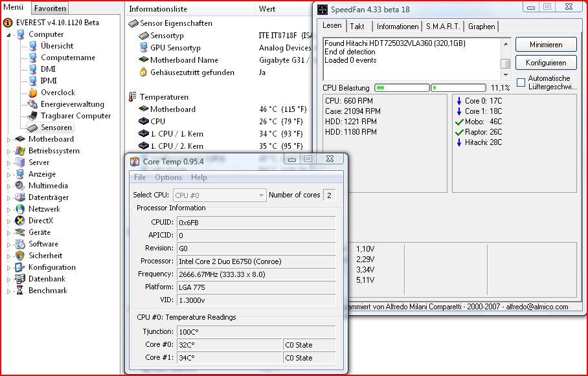Open the Favoriten tab in EVEREST
Viewport: 588px width, 376px height.
(x=49, y=8)
